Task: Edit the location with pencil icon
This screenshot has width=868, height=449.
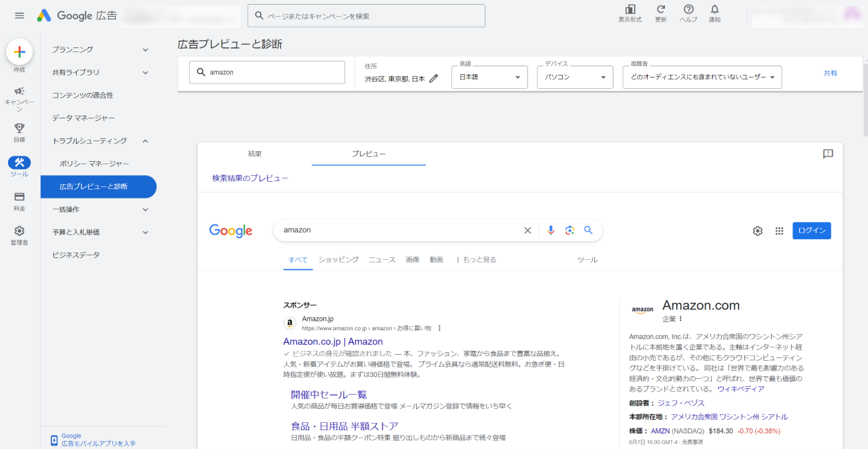Action: pyautogui.click(x=434, y=78)
